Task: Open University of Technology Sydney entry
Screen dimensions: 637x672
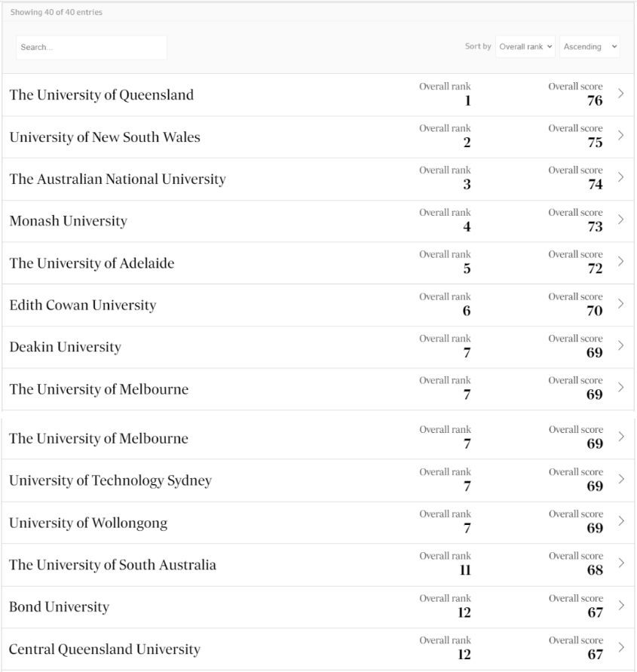Action: pyautogui.click(x=111, y=481)
